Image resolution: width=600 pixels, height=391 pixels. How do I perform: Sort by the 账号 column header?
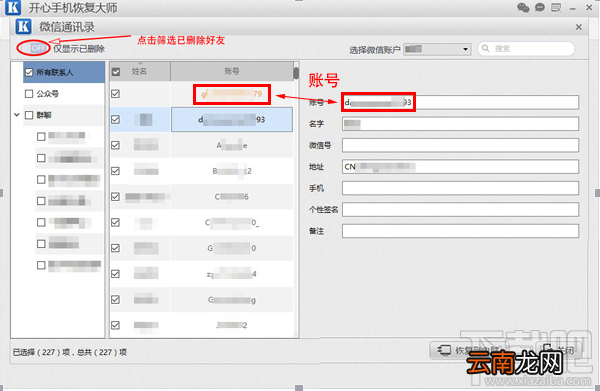(232, 71)
